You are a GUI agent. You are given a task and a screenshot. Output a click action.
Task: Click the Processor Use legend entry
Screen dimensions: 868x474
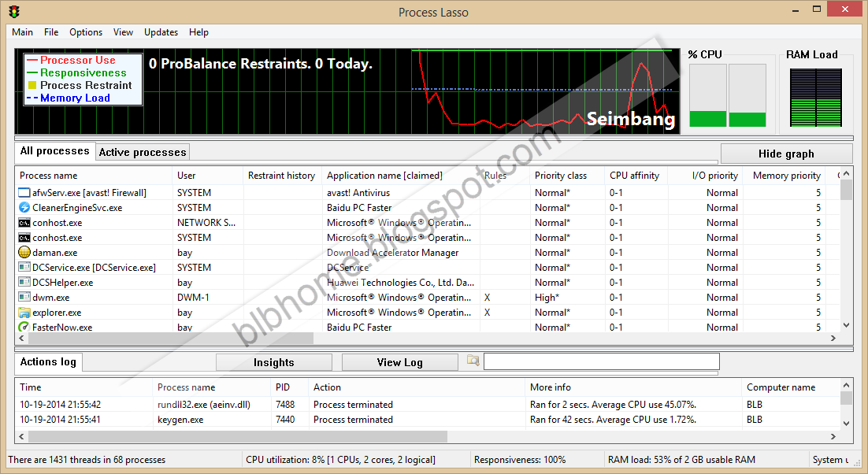click(72, 60)
